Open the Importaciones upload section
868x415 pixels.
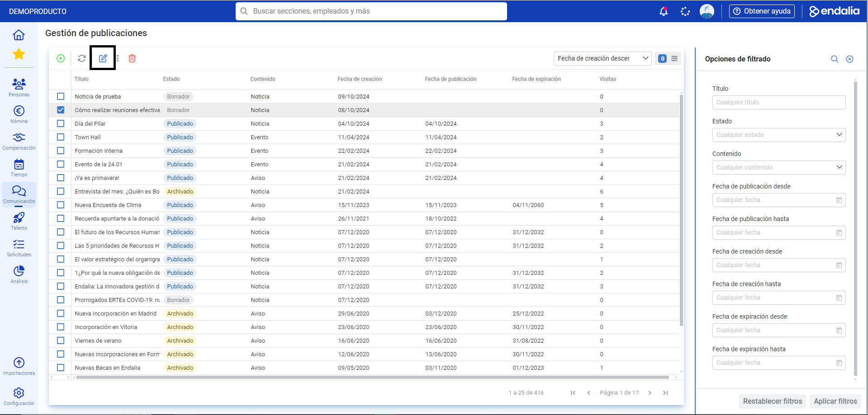(19, 366)
